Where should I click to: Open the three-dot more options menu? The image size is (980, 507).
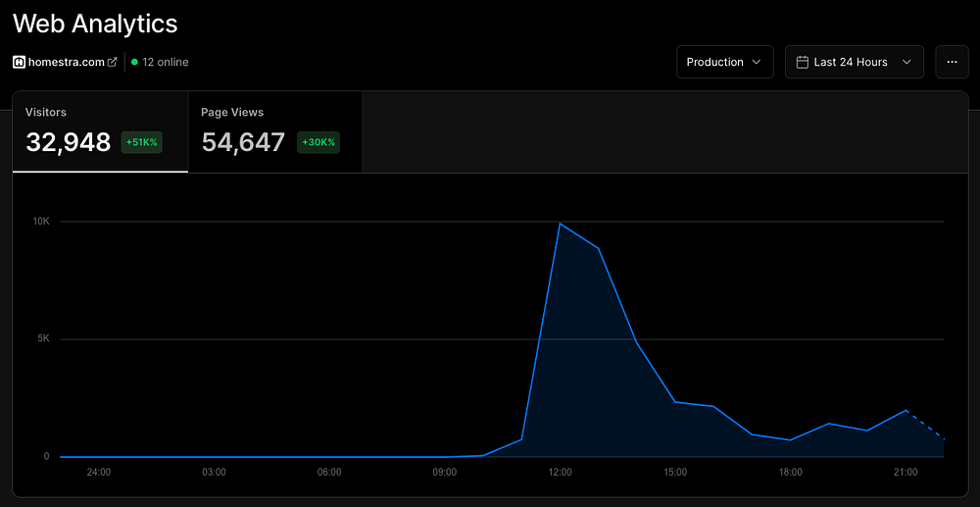(952, 62)
